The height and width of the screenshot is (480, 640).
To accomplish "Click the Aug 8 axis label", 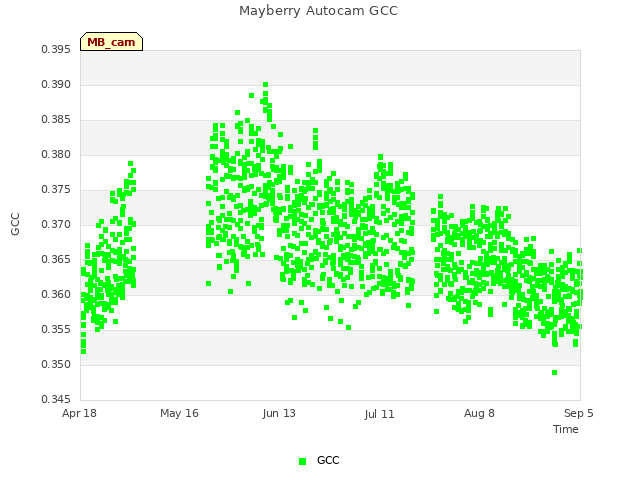I will pos(479,413).
